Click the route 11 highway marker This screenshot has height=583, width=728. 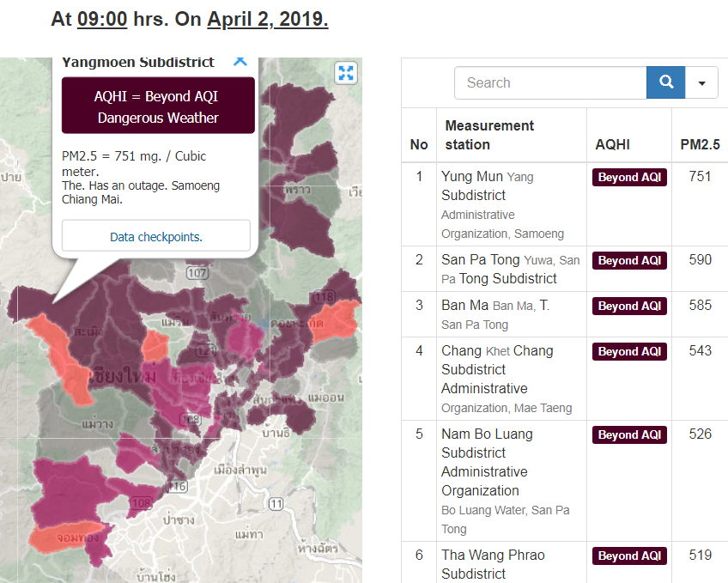(x=275, y=502)
